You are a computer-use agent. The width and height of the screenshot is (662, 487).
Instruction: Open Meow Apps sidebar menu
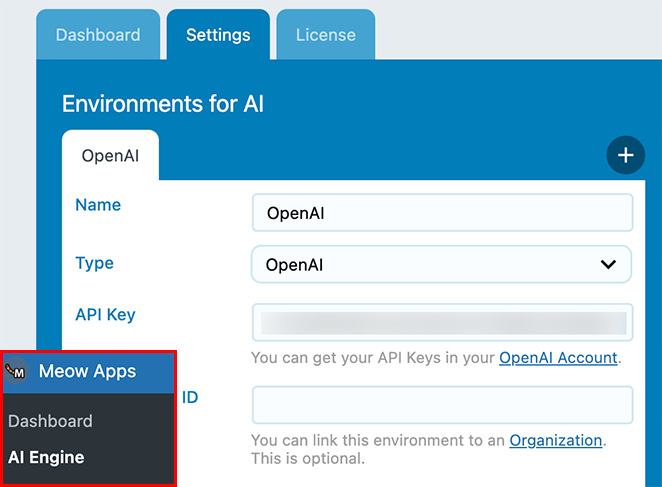point(89,372)
